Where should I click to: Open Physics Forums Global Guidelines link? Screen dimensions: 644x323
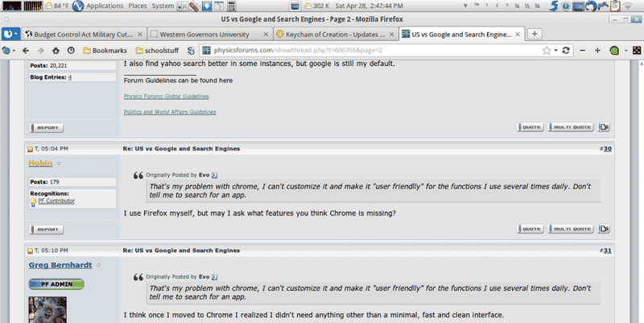(x=167, y=96)
